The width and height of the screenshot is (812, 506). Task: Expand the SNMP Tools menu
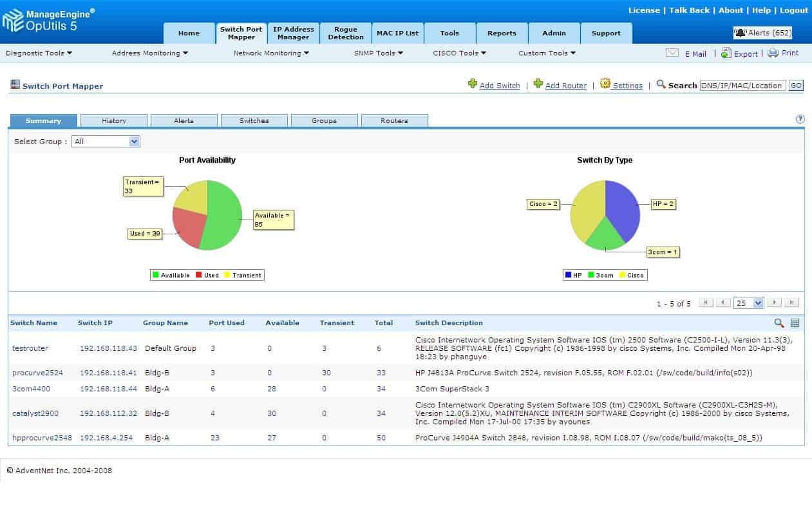click(x=379, y=53)
